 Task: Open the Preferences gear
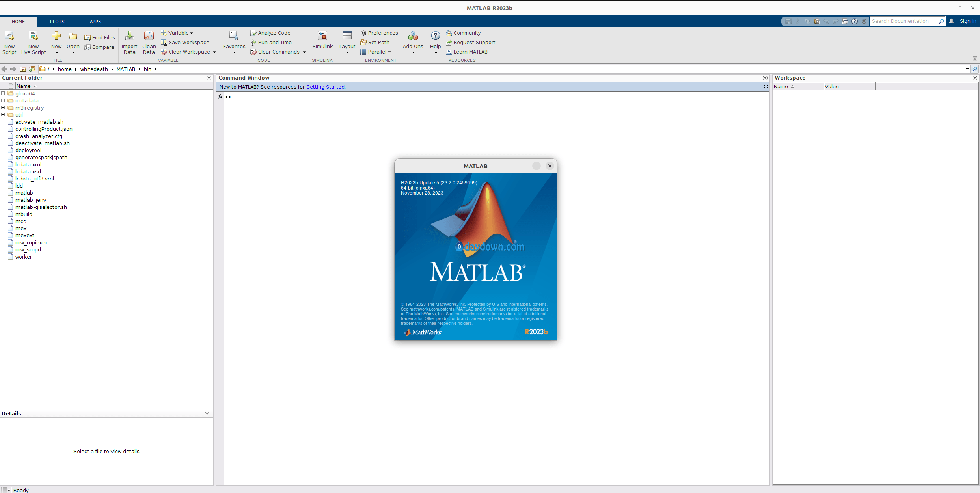[363, 33]
